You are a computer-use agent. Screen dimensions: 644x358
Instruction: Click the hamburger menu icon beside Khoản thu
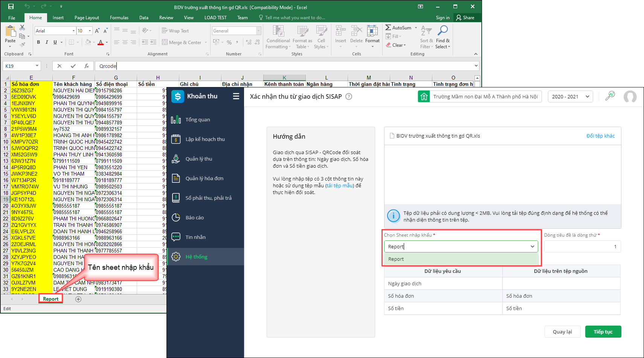(x=236, y=96)
